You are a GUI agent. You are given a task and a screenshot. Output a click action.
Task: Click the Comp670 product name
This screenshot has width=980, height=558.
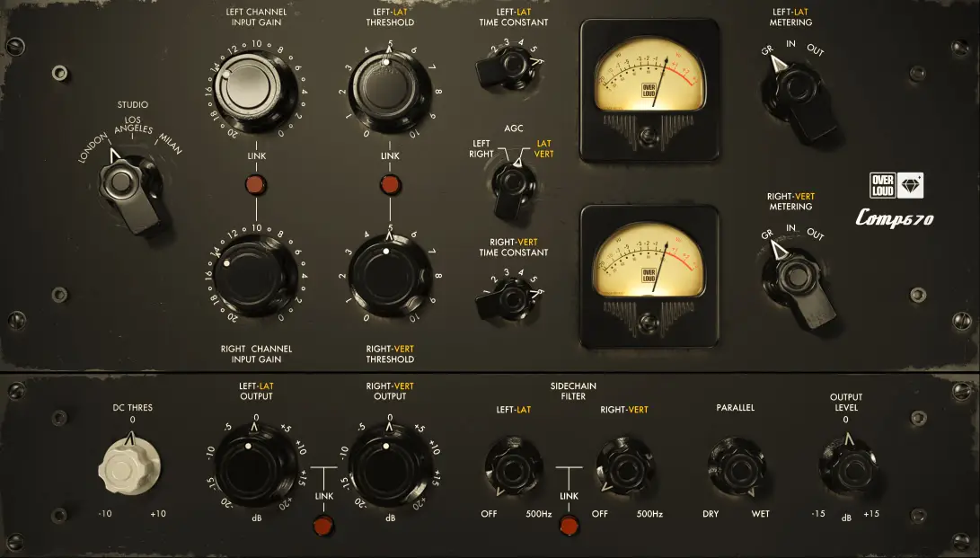(x=895, y=218)
